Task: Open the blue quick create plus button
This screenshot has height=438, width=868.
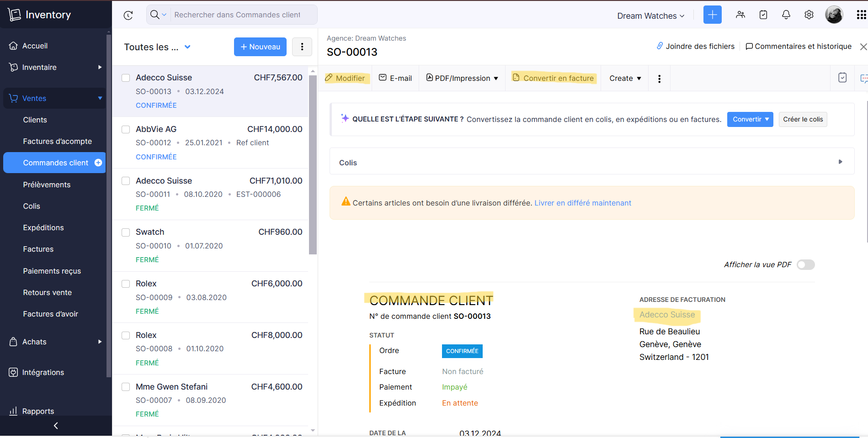Action: (712, 15)
